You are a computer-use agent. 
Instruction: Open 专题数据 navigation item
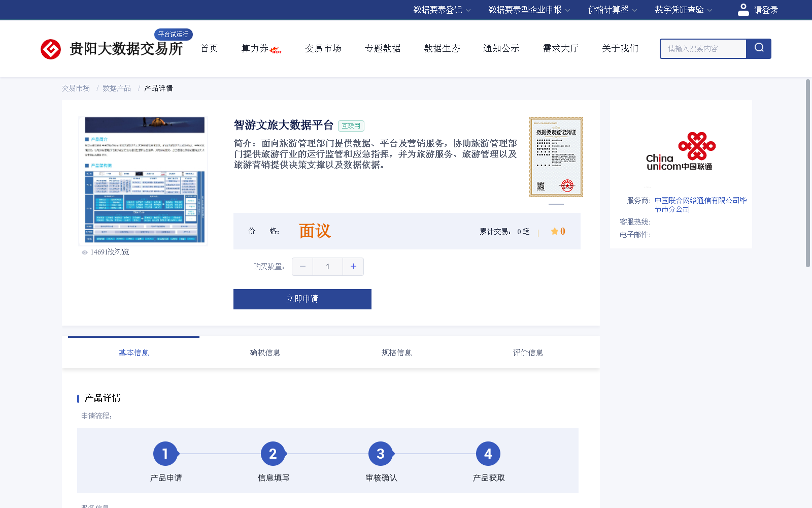(383, 48)
